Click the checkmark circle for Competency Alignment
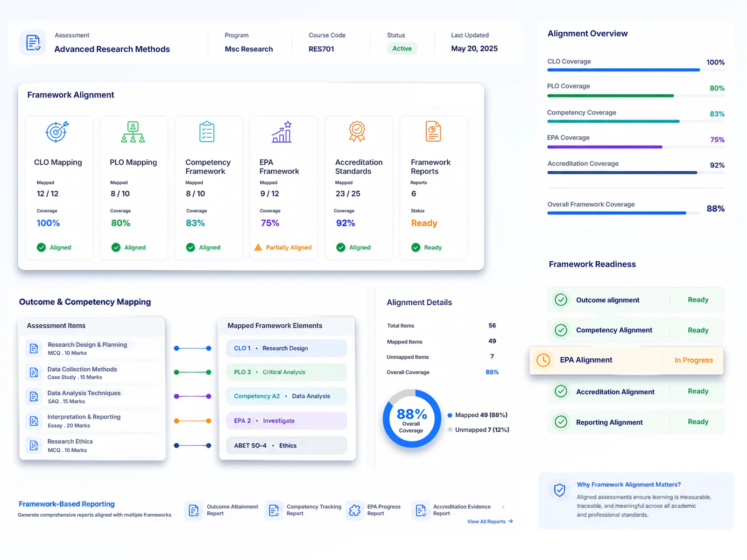The width and height of the screenshot is (747, 560). coord(561,330)
